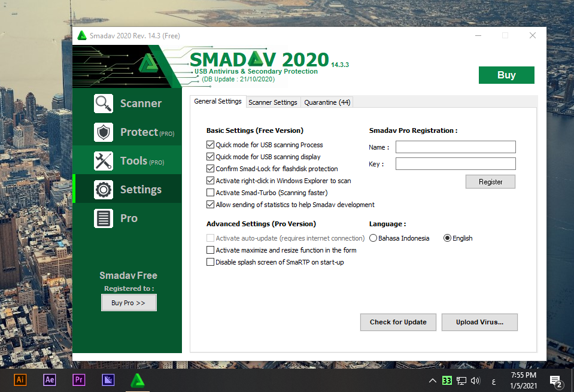The height and width of the screenshot is (392, 574).
Task: Go to Protect (PRO) in sidebar
Action: pyautogui.click(x=147, y=132)
